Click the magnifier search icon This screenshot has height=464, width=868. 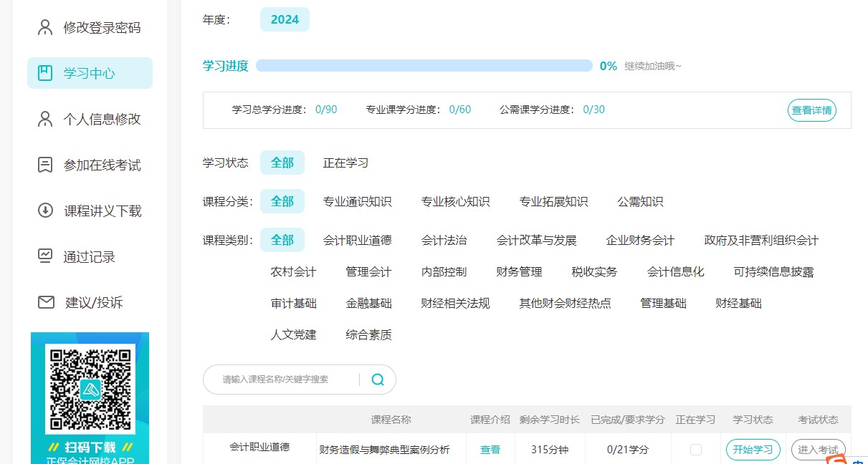coord(378,380)
